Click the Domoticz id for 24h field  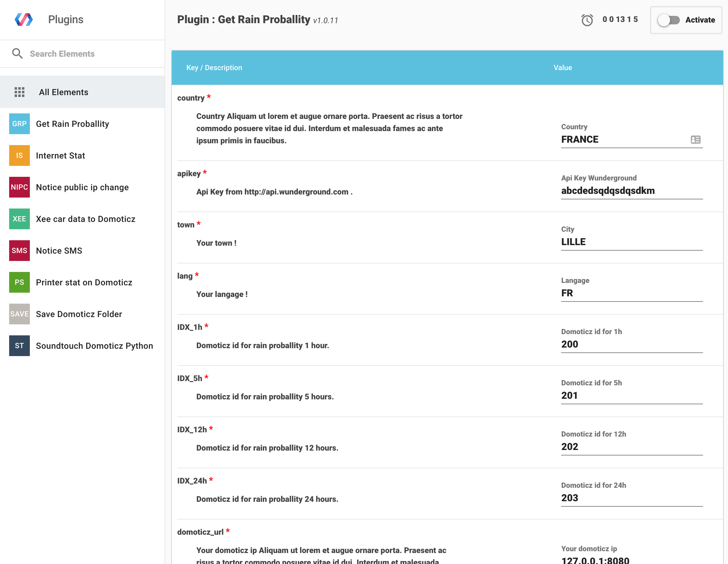[631, 498]
